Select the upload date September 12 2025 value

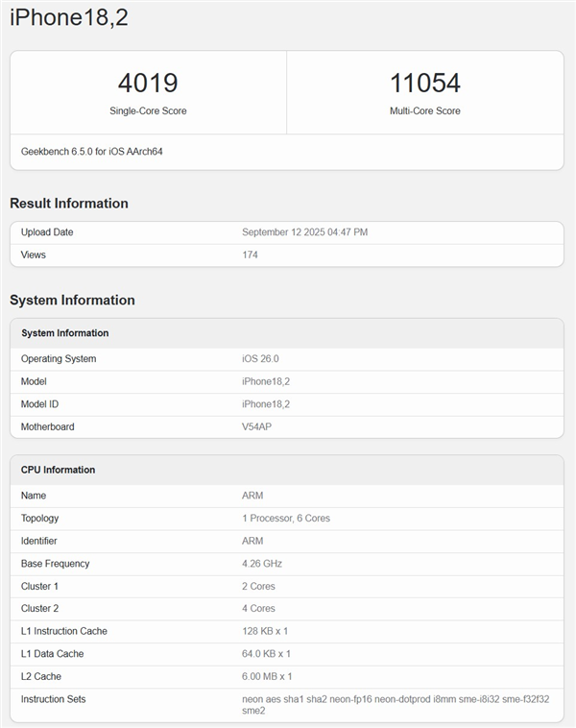click(x=304, y=232)
